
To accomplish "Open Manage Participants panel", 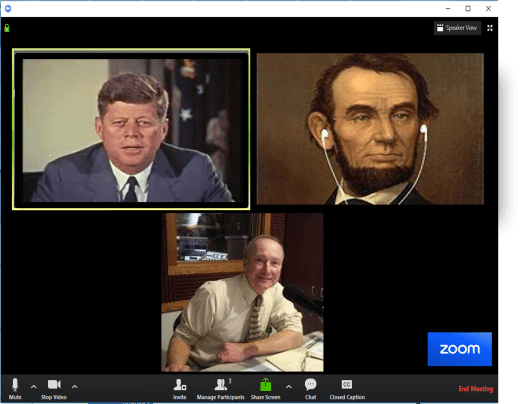I will [220, 388].
